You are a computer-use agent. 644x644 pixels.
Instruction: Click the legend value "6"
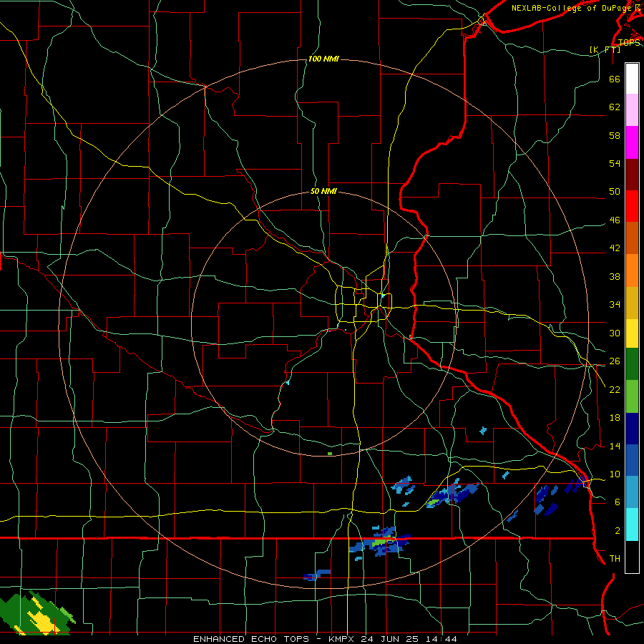click(617, 502)
